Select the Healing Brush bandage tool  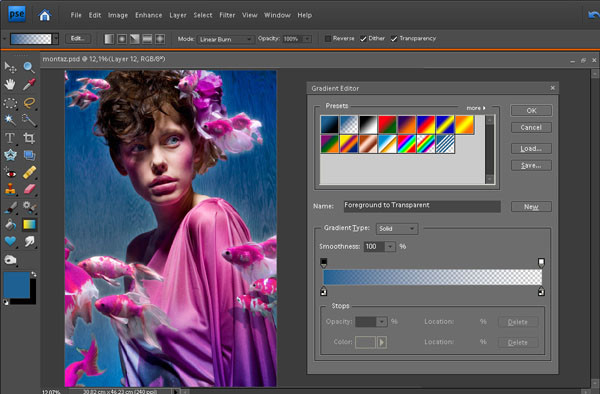29,173
